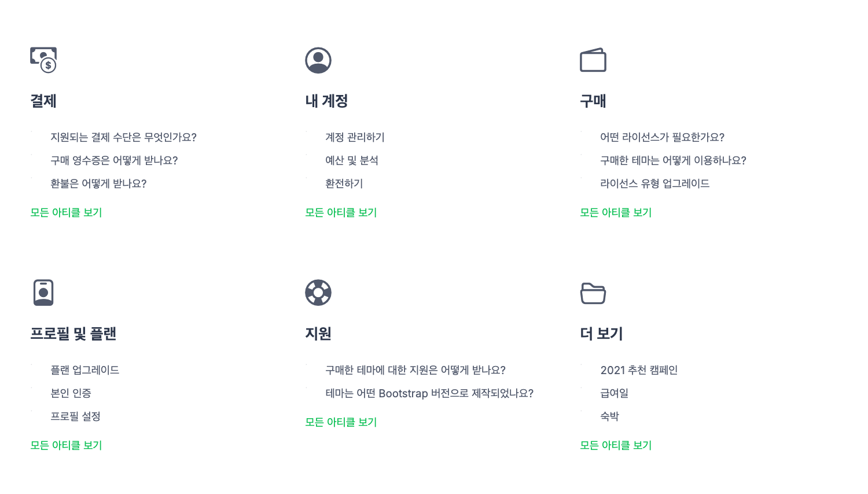Open the '플랜 업그레이드' link
Image resolution: width=868 pixels, height=494 pixels.
click(x=84, y=370)
